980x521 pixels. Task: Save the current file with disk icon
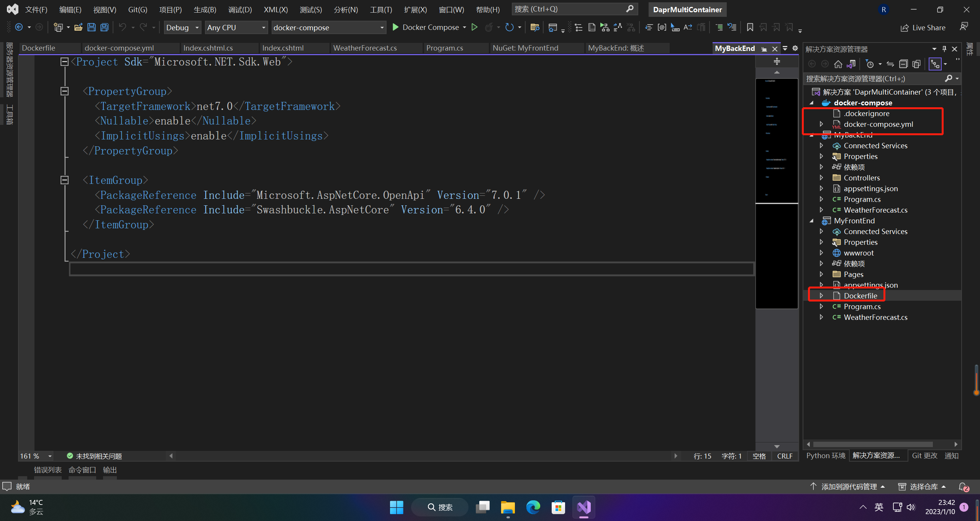[92, 27]
